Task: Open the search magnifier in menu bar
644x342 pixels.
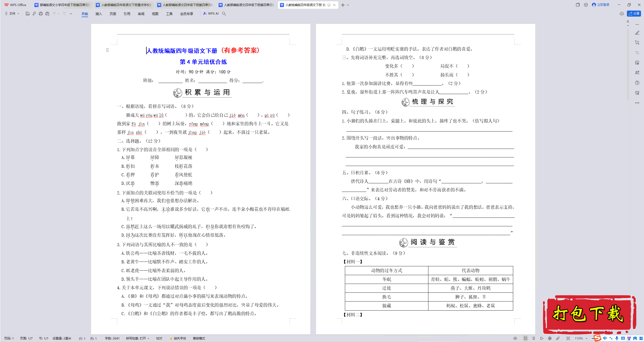Action: click(x=224, y=14)
